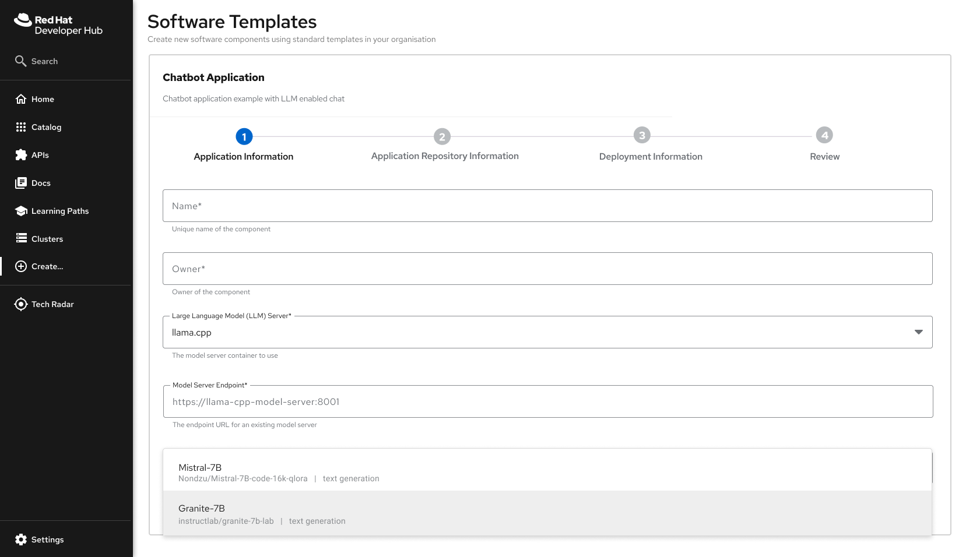Click the Tech Radar target icon
This screenshot has height=557, width=980.
pos(21,304)
